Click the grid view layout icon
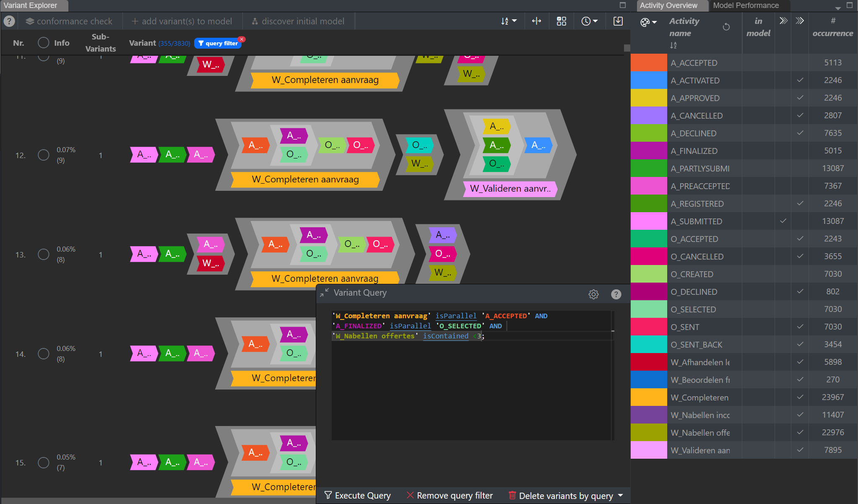The height and width of the screenshot is (504, 858). point(562,21)
